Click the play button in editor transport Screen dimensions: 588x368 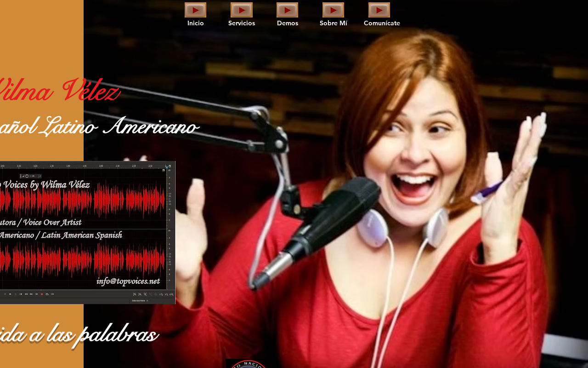10,294
